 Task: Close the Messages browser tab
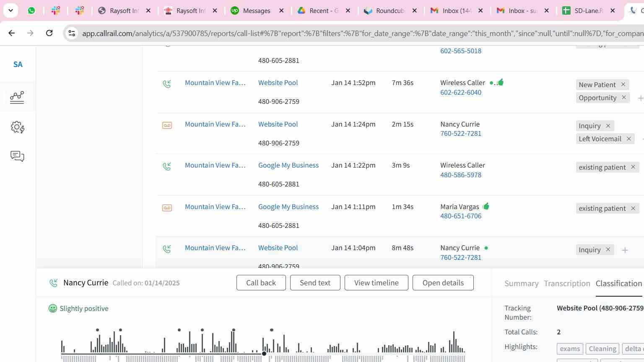[x=281, y=10]
